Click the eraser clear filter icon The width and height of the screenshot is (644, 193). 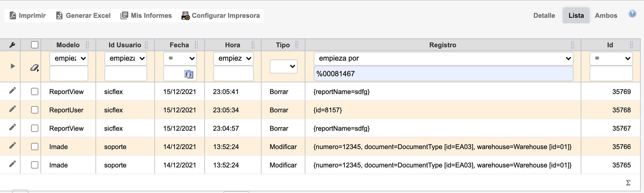pos(34,68)
